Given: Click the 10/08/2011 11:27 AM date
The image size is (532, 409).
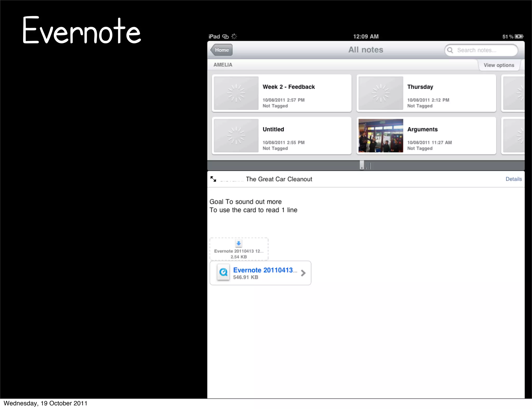Looking at the screenshot, I should coord(429,142).
